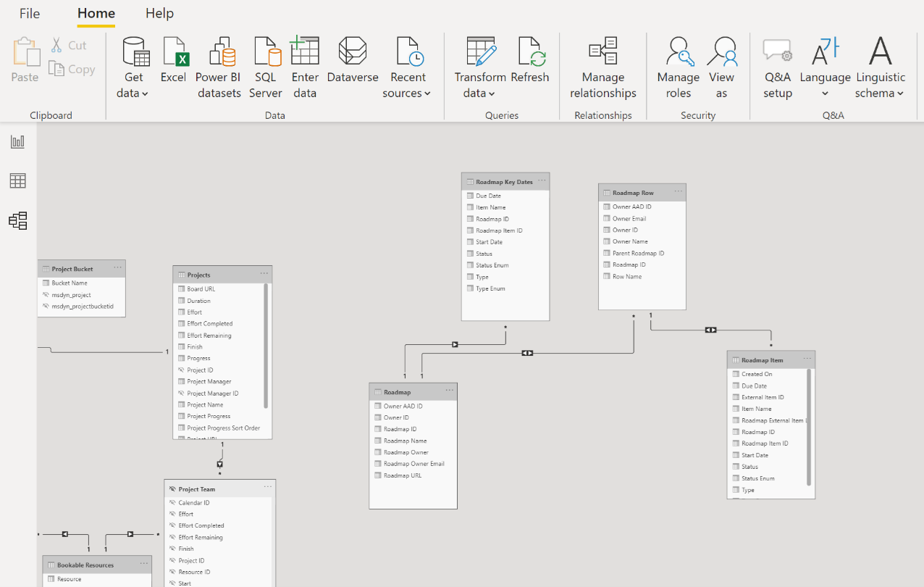Open Bookable Resources table options ellipsis
Viewport: 924px width, 587px height.
tap(144, 564)
